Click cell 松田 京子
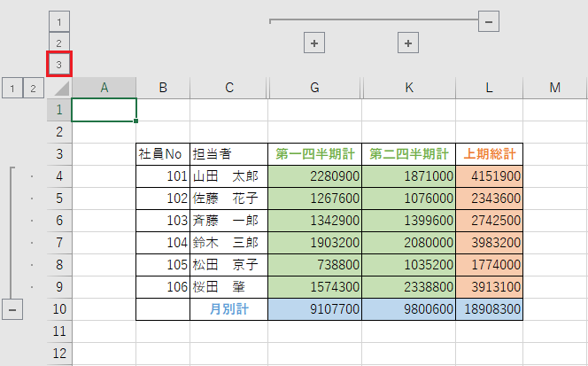The image size is (588, 366). point(228,265)
